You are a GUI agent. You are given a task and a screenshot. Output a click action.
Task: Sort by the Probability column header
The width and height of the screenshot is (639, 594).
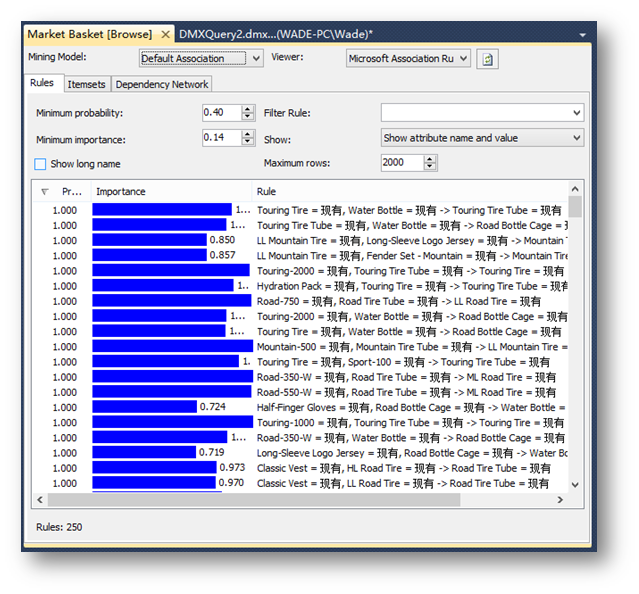(63, 191)
